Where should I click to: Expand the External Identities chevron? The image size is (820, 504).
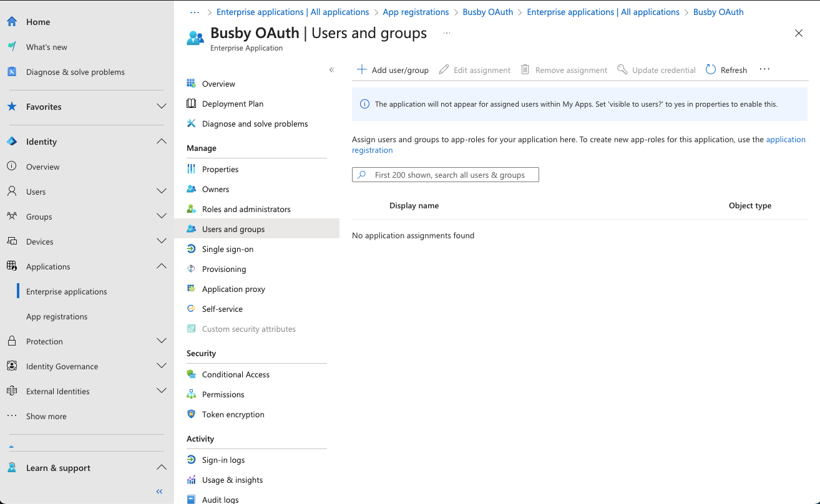pos(162,391)
